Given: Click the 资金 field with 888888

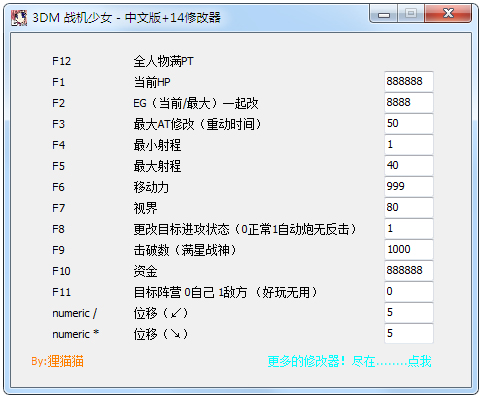Looking at the screenshot, I should pyautogui.click(x=409, y=270).
